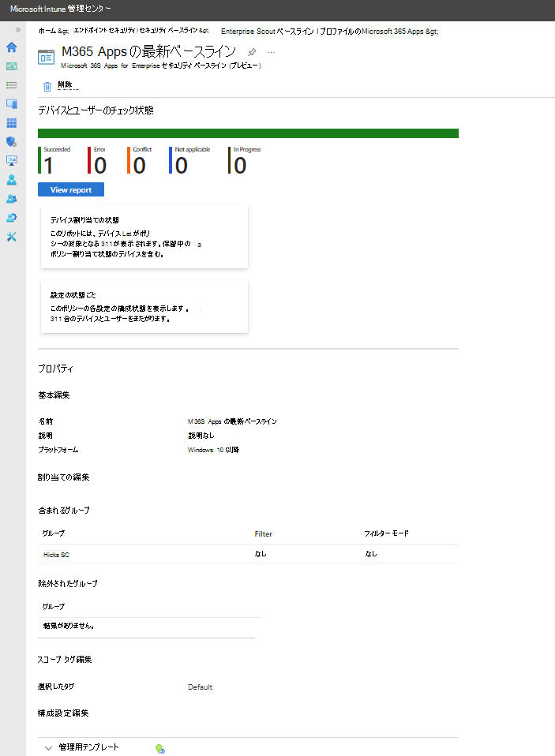
Task: Click In Progress count 0
Action: [240, 166]
